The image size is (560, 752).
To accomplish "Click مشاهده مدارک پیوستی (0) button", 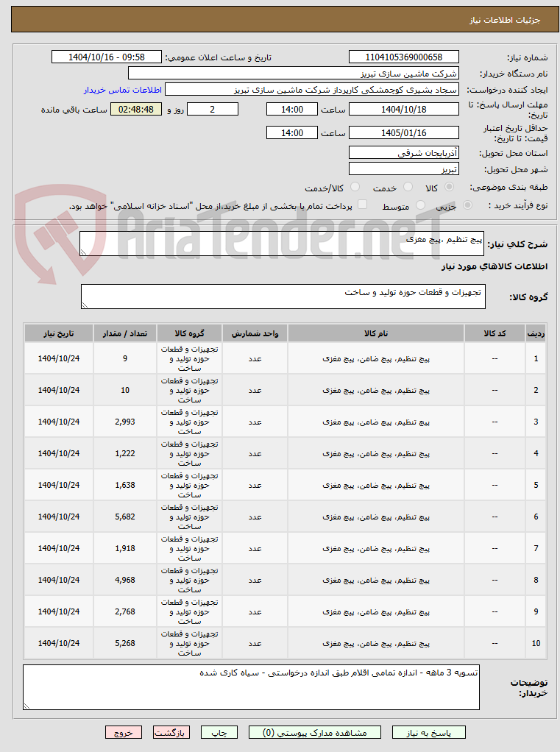I will [314, 732].
